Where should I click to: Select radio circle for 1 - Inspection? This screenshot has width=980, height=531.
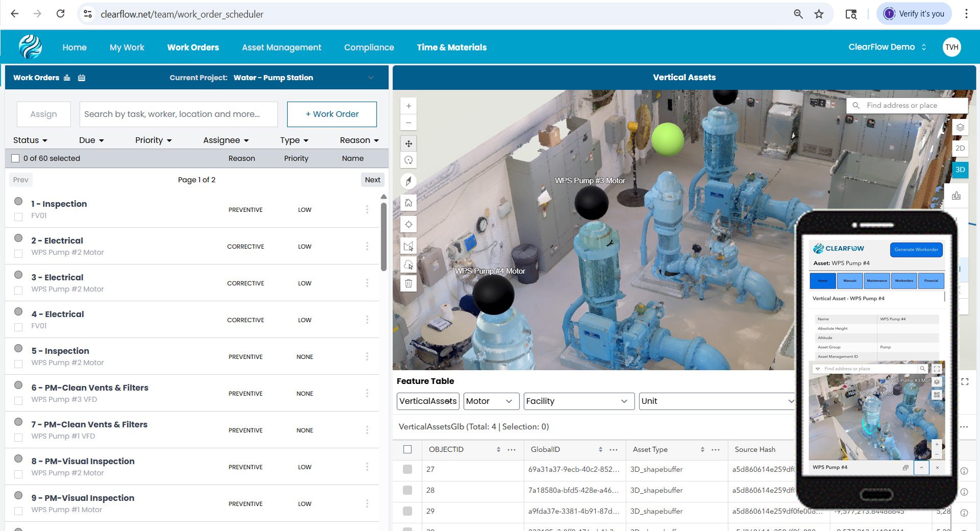18,201
